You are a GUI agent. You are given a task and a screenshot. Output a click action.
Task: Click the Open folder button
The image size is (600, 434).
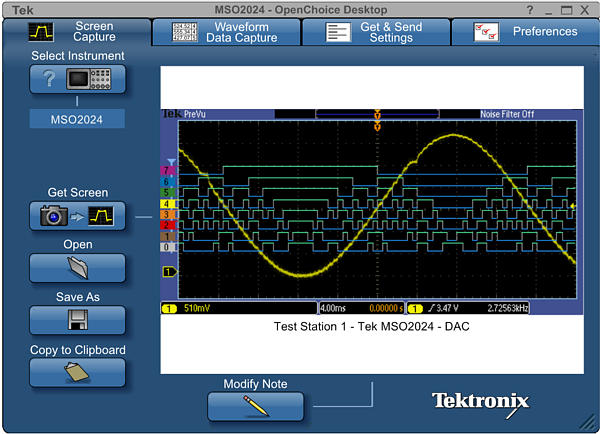(x=77, y=267)
